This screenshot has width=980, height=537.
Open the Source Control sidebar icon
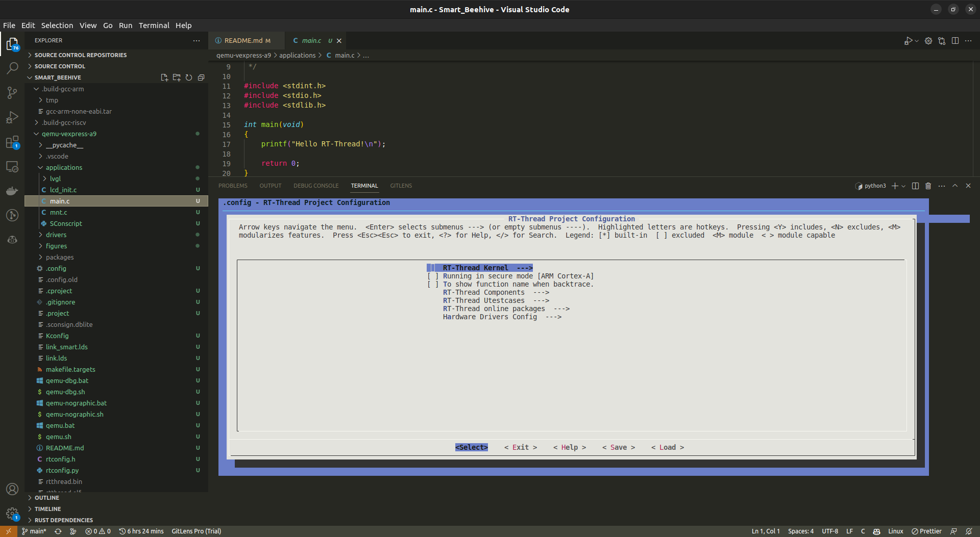[12, 92]
